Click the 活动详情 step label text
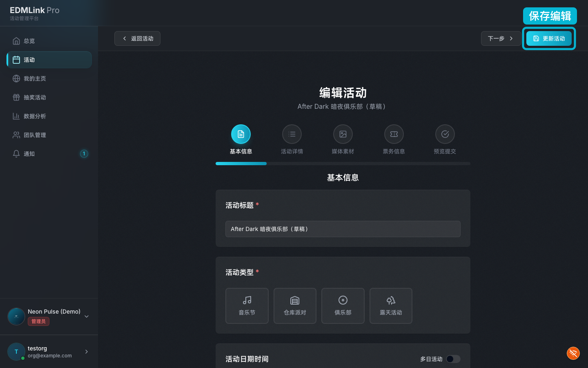Viewport: 588px width, 368px height. pos(292,151)
